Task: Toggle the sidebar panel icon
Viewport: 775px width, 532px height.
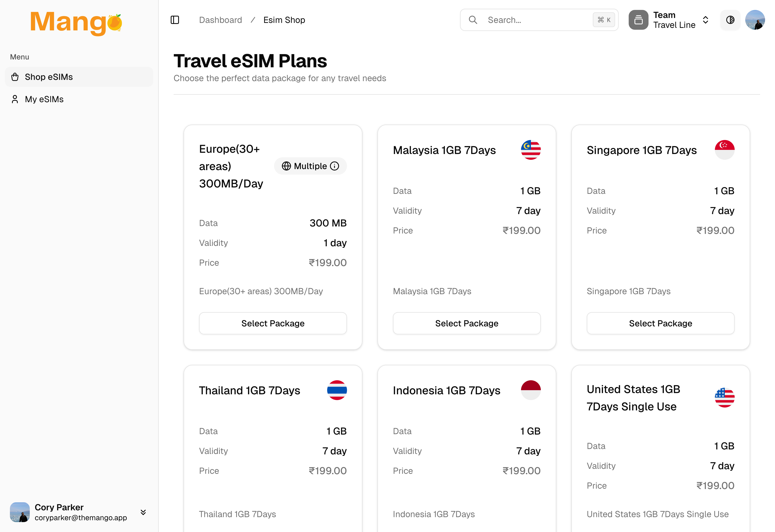Action: click(x=175, y=20)
